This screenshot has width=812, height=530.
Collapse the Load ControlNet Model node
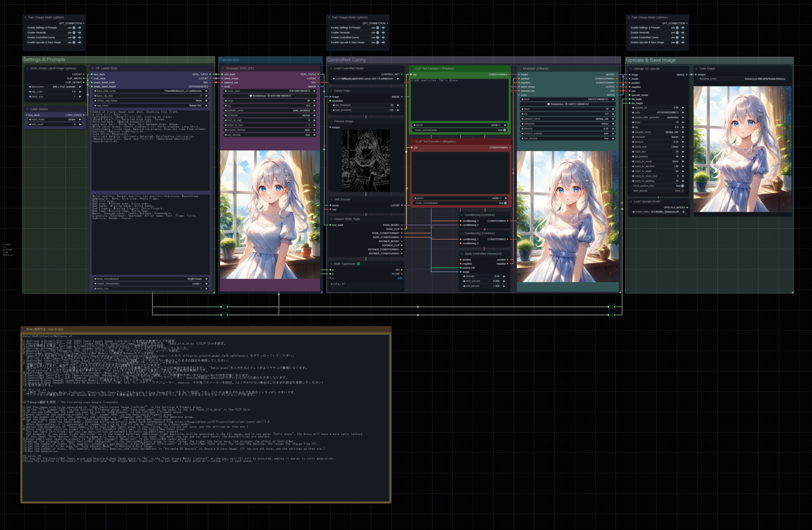(331, 68)
